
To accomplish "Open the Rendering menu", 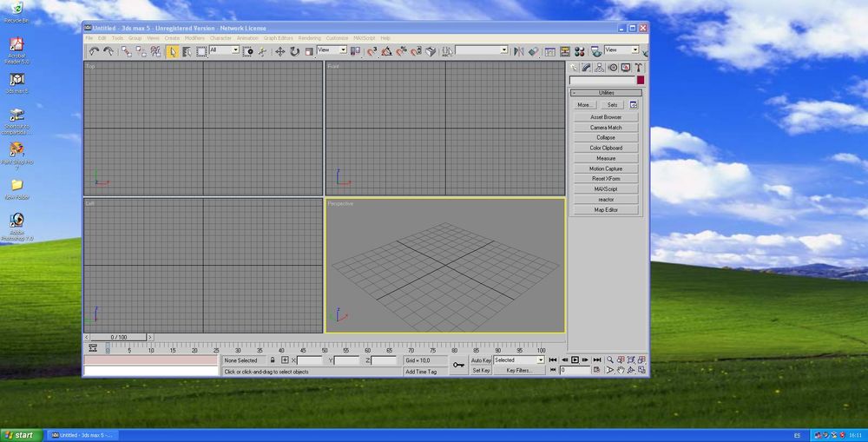I will (309, 38).
